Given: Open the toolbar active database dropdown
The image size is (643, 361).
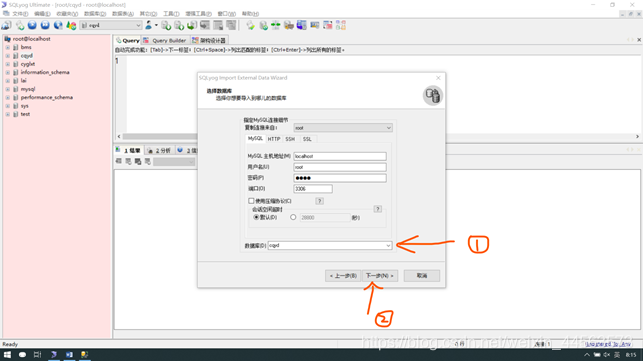Looking at the screenshot, I should click(x=111, y=25).
